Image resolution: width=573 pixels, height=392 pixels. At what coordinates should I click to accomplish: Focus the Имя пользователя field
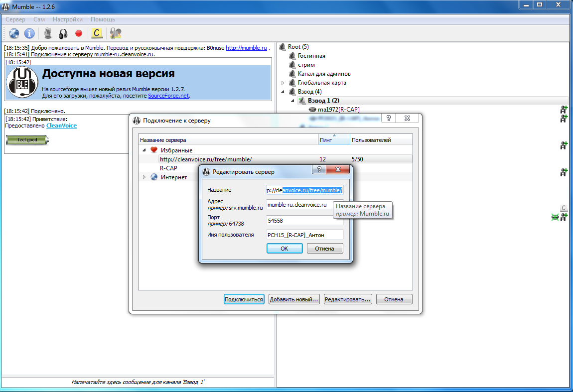click(x=305, y=235)
